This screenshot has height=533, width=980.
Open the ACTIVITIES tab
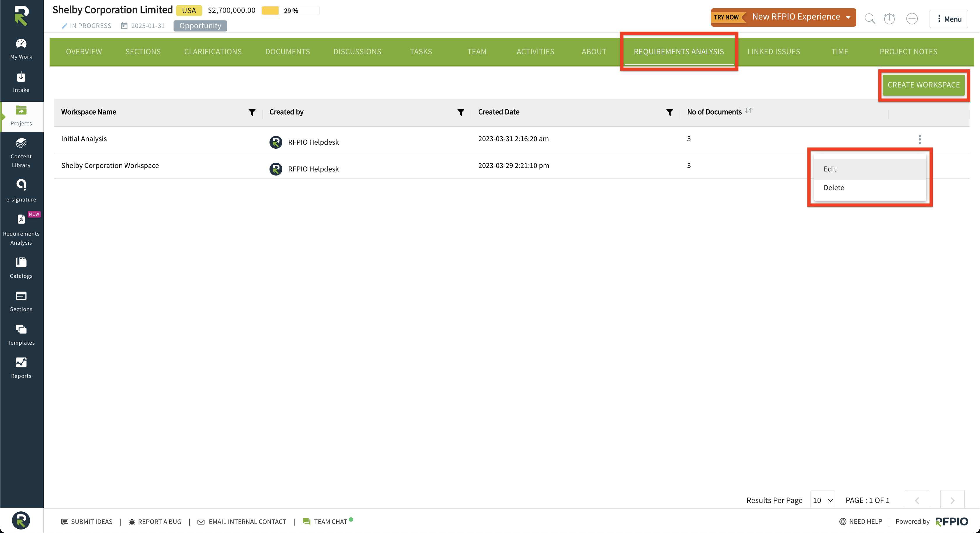(535, 51)
